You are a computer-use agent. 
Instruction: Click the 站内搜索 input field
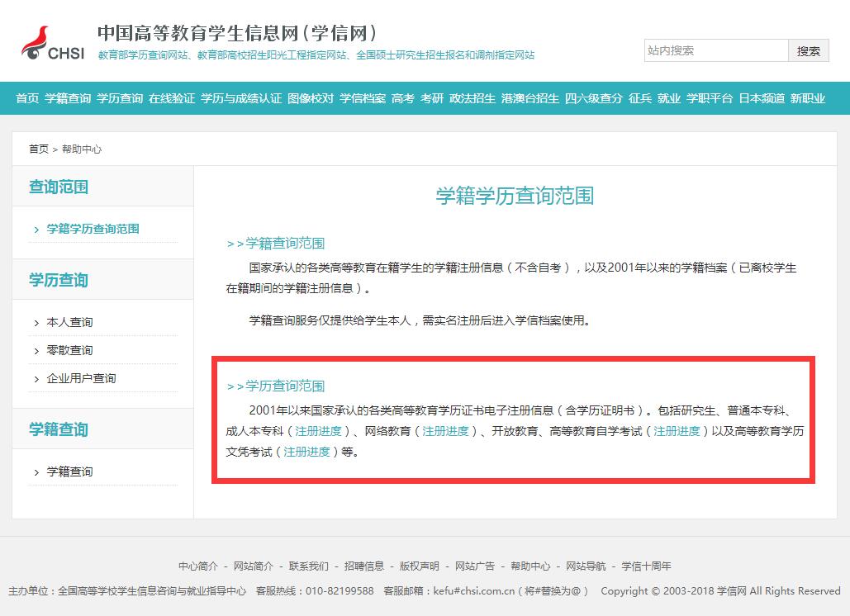pyautogui.click(x=715, y=50)
